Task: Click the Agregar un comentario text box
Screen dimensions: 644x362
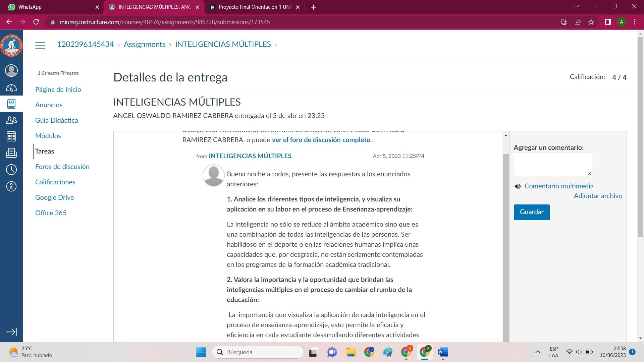Action: (552, 164)
